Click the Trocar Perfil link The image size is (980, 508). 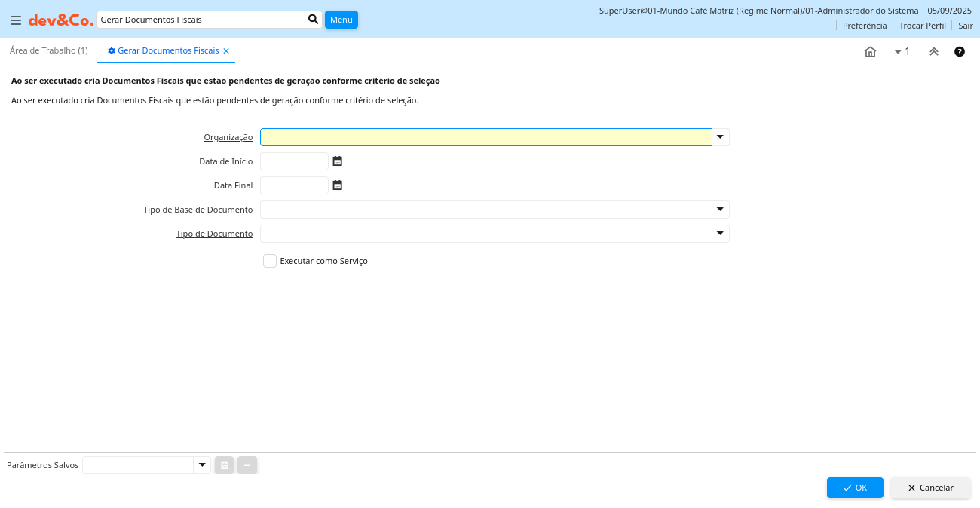pos(922,26)
